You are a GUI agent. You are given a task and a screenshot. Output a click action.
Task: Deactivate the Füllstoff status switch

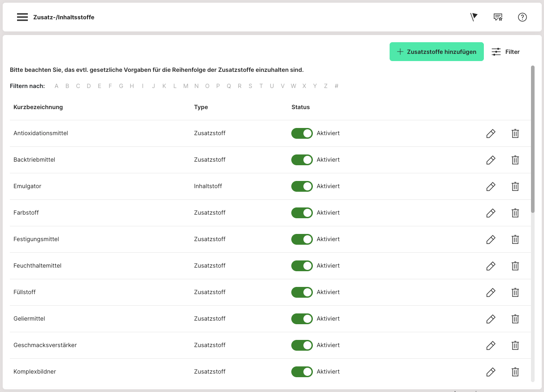click(302, 292)
